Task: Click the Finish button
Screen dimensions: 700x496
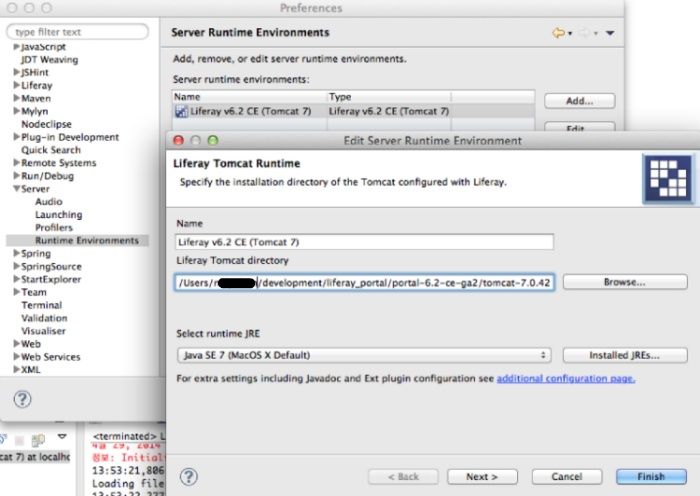Action: (x=651, y=477)
